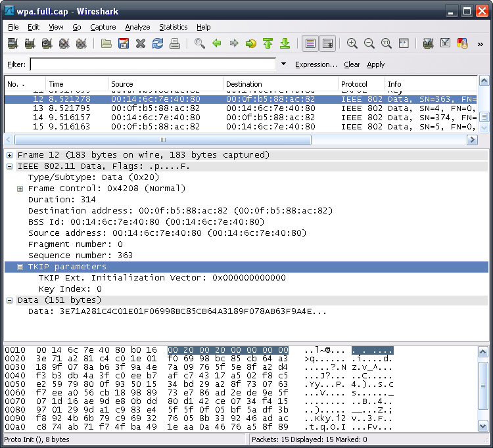Toggle auto scroll in live capture

pos(327,43)
